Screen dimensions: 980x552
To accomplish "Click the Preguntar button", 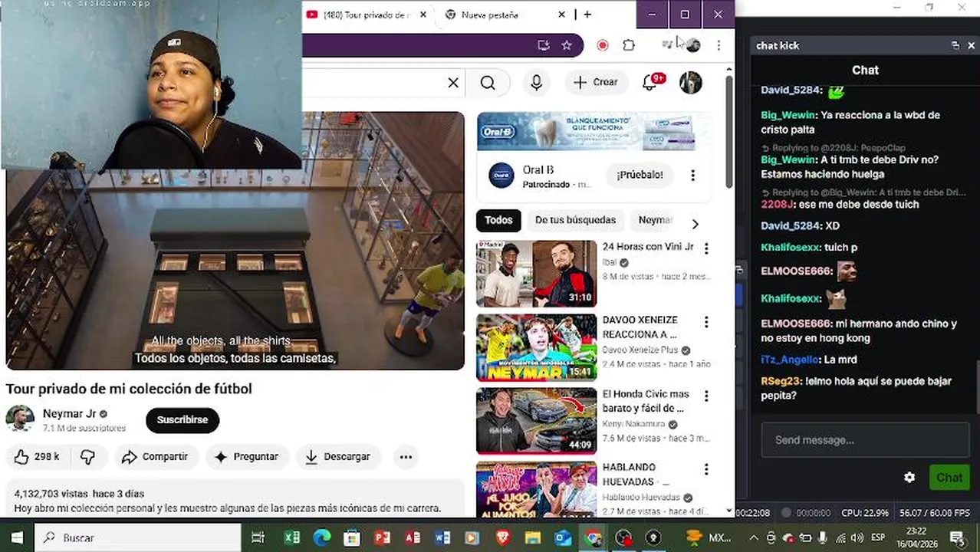I will [x=247, y=456].
